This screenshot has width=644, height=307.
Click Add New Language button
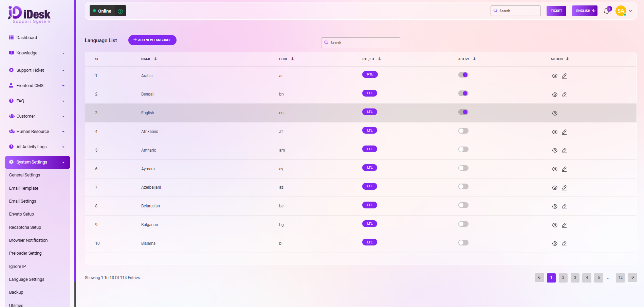point(152,40)
